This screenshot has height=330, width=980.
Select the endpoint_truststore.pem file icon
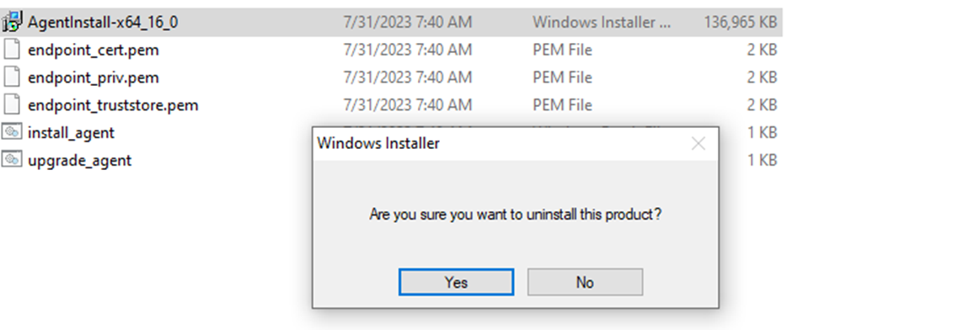tap(12, 104)
